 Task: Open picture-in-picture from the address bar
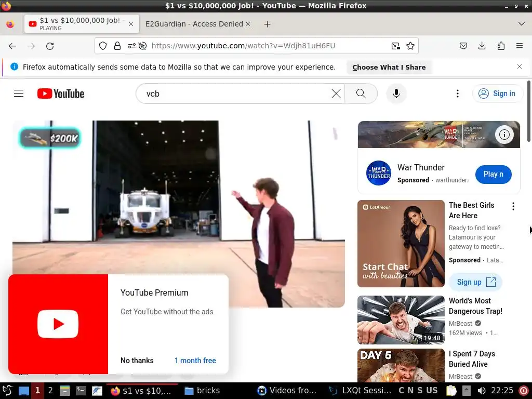tap(395, 46)
